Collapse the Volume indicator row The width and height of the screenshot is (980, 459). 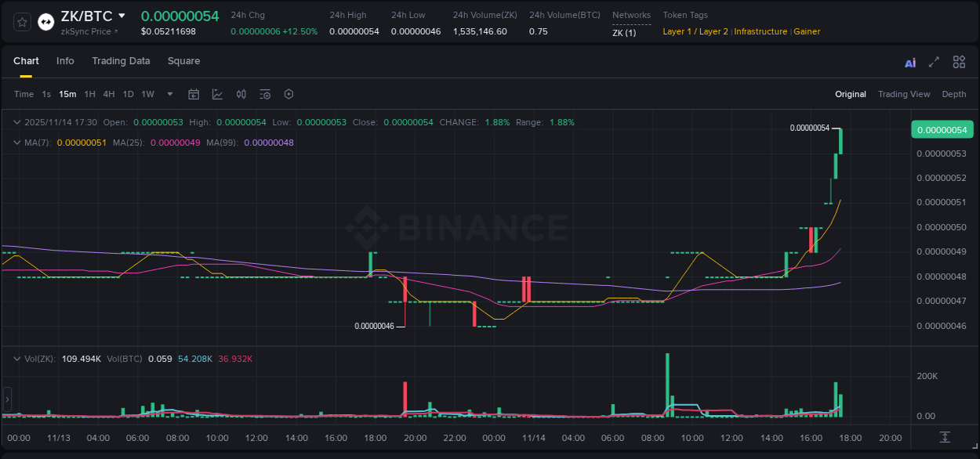point(16,358)
